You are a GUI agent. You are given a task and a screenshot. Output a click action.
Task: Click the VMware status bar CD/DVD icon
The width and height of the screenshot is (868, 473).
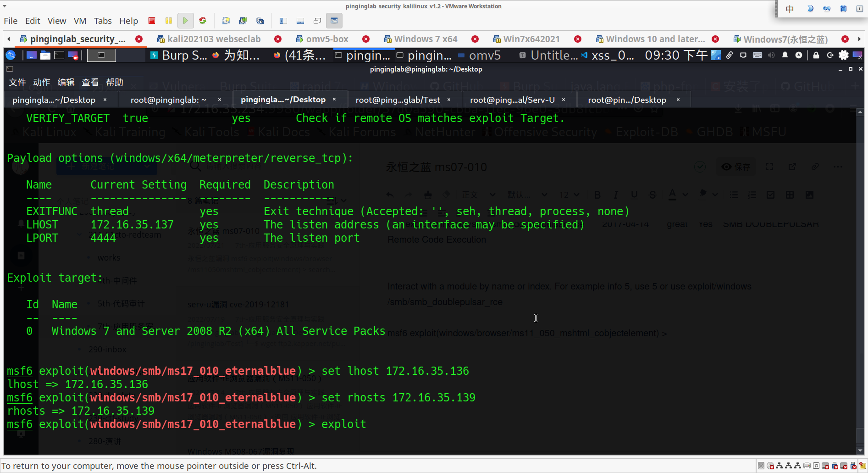(x=770, y=466)
